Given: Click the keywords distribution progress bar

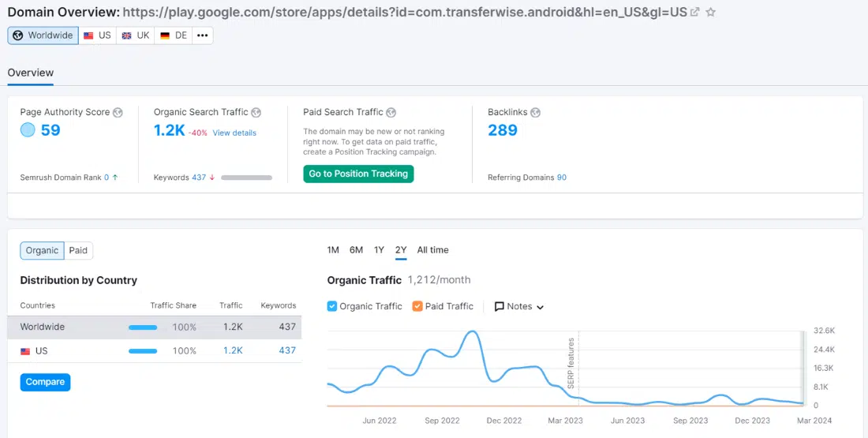Looking at the screenshot, I should pyautogui.click(x=246, y=178).
